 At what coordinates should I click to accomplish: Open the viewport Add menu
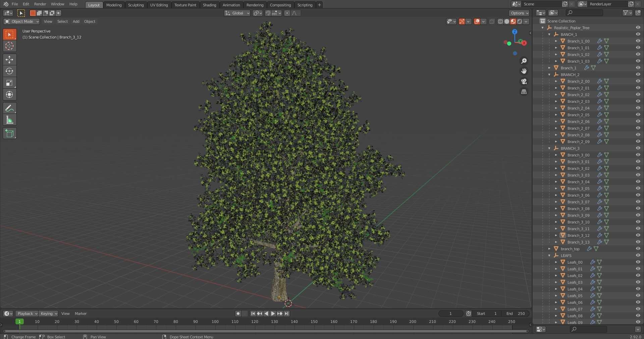point(76,21)
